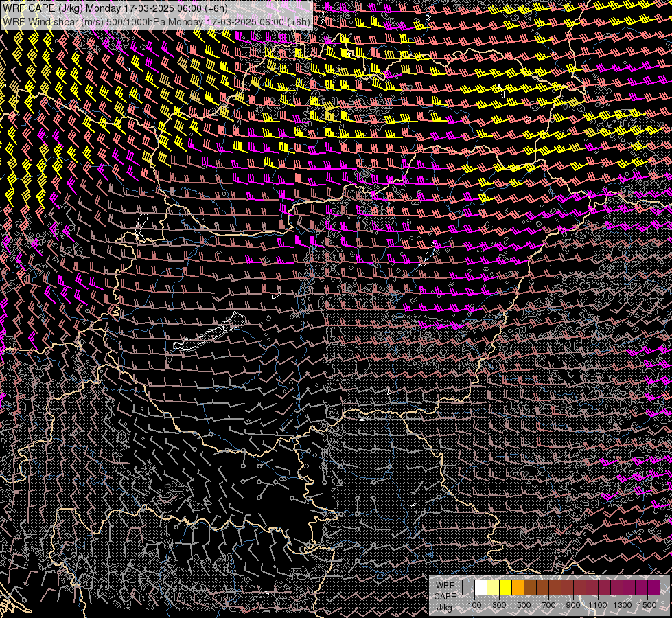This screenshot has width=672, height=618.
Task: Click the pale yellow legend swatch
Action: click(494, 587)
